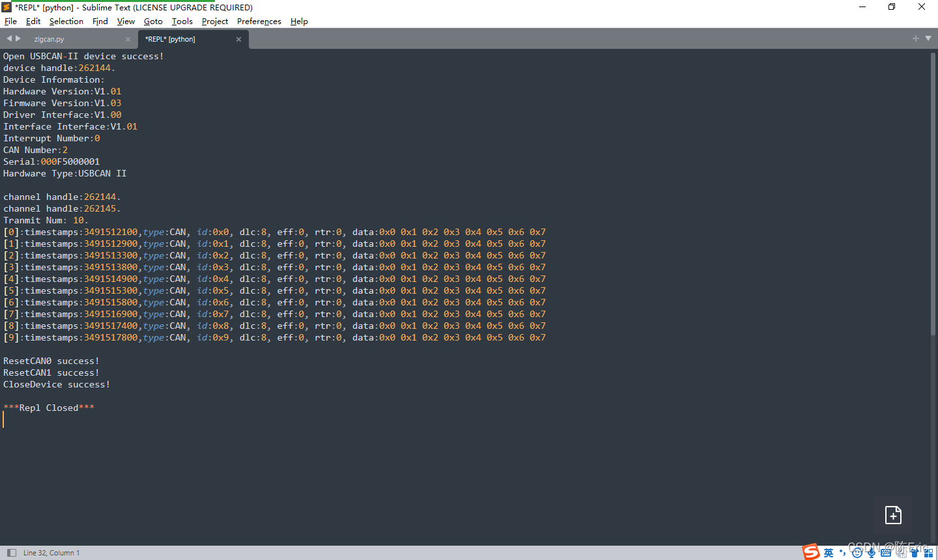Open the View menu
Viewport: 938px width, 560px height.
coord(126,21)
